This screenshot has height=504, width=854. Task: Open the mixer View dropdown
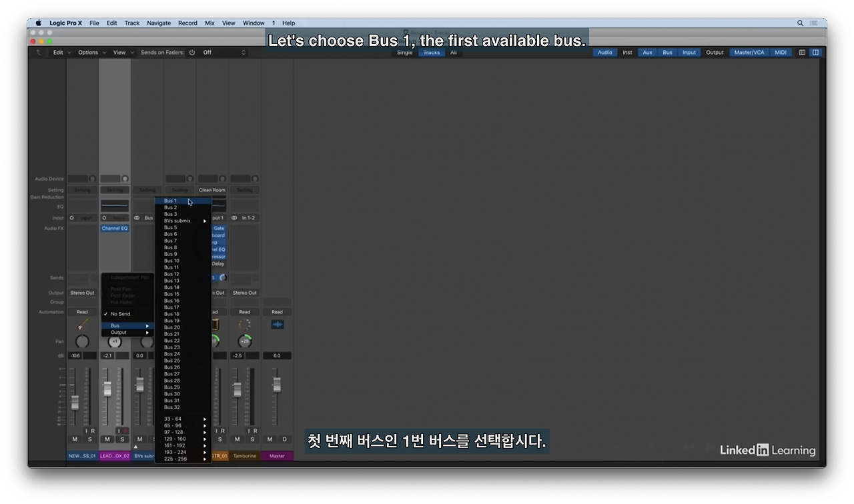[122, 52]
